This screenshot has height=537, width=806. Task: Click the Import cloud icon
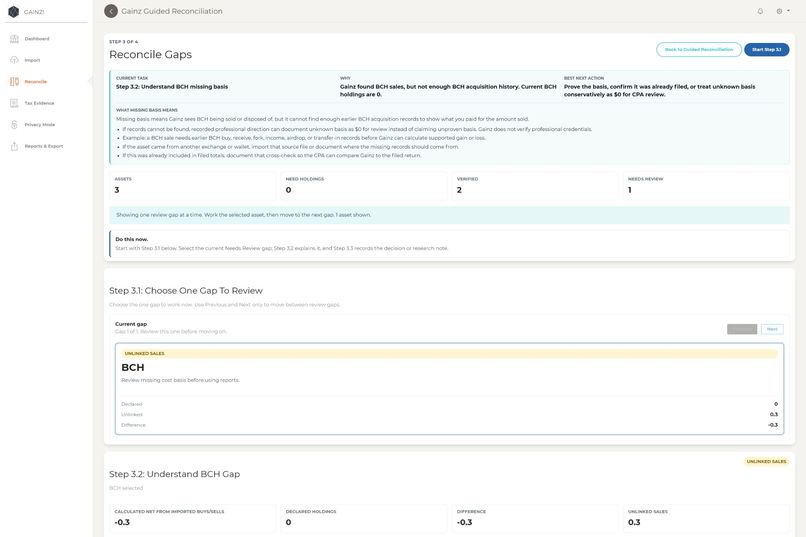click(x=14, y=60)
